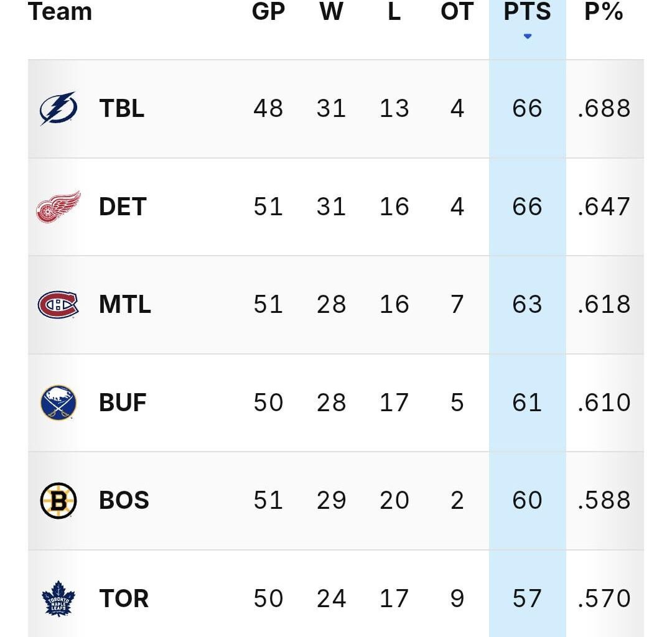672x637 pixels.
Task: Click the Montreal Canadiens logo
Action: pyautogui.click(x=58, y=305)
